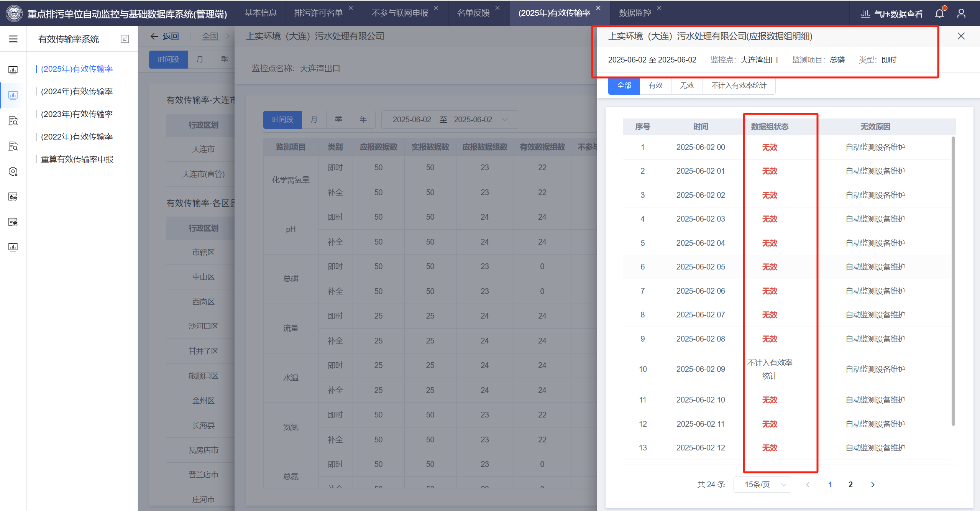
Task: Click 总磷 即时 有效数据组数 value 0
Action: click(542, 266)
